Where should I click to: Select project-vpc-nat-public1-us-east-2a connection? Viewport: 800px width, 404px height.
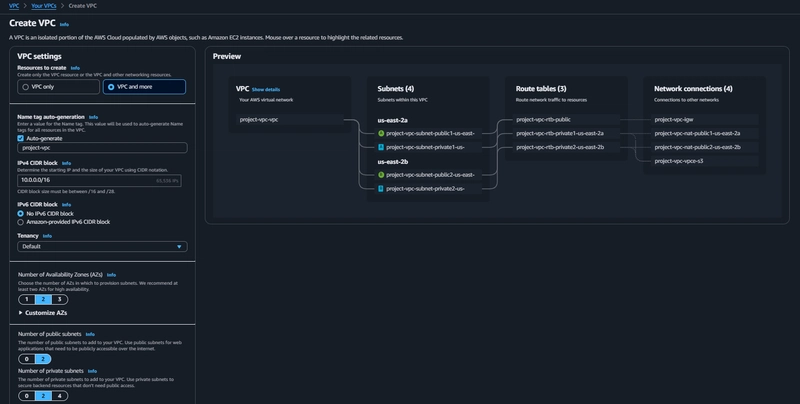tap(705, 133)
